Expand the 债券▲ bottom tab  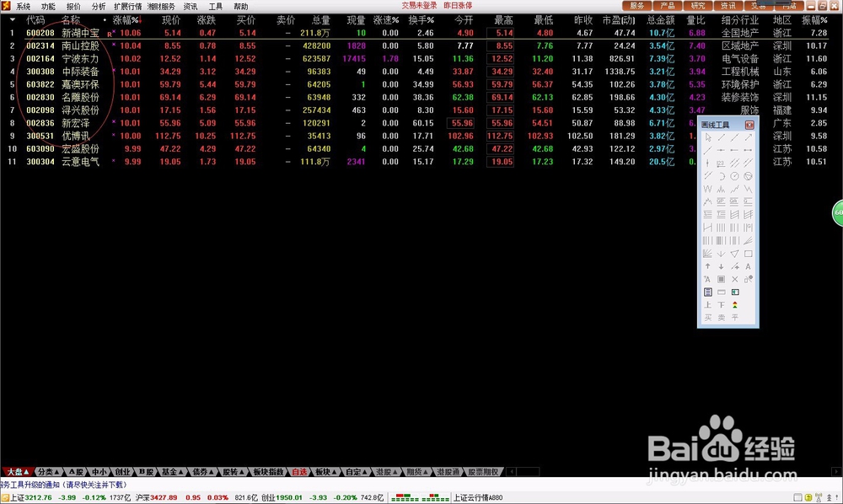[x=203, y=472]
